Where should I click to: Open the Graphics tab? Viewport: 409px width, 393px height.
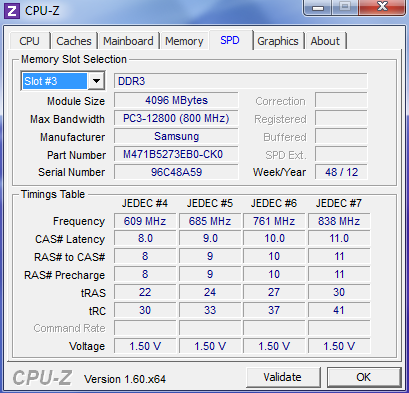pyautogui.click(x=278, y=41)
